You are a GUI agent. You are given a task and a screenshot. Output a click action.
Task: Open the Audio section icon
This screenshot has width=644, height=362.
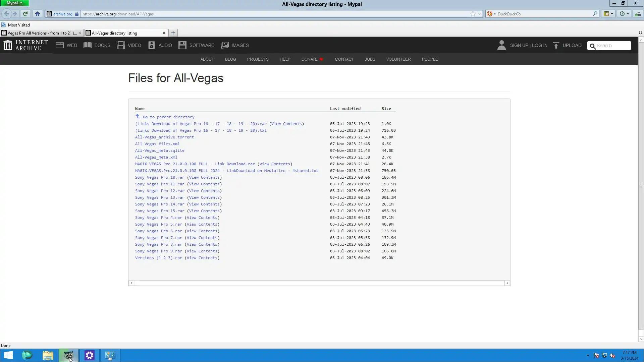pyautogui.click(x=152, y=45)
